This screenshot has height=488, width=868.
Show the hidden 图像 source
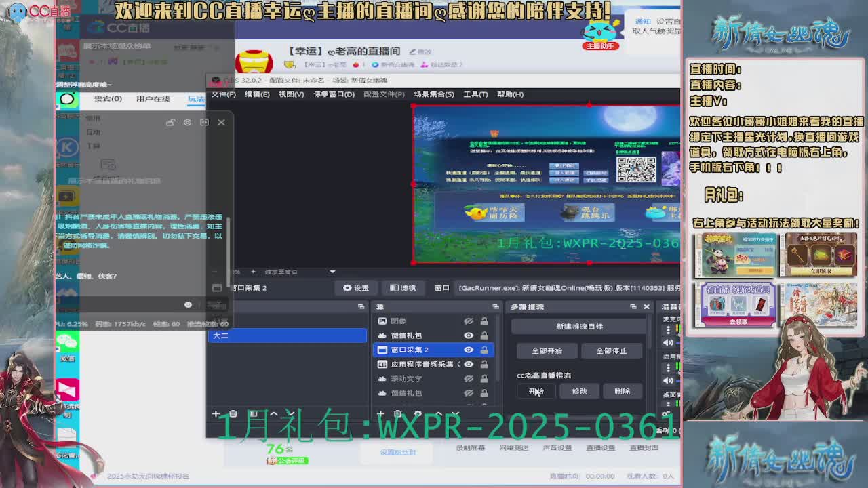pos(469,321)
